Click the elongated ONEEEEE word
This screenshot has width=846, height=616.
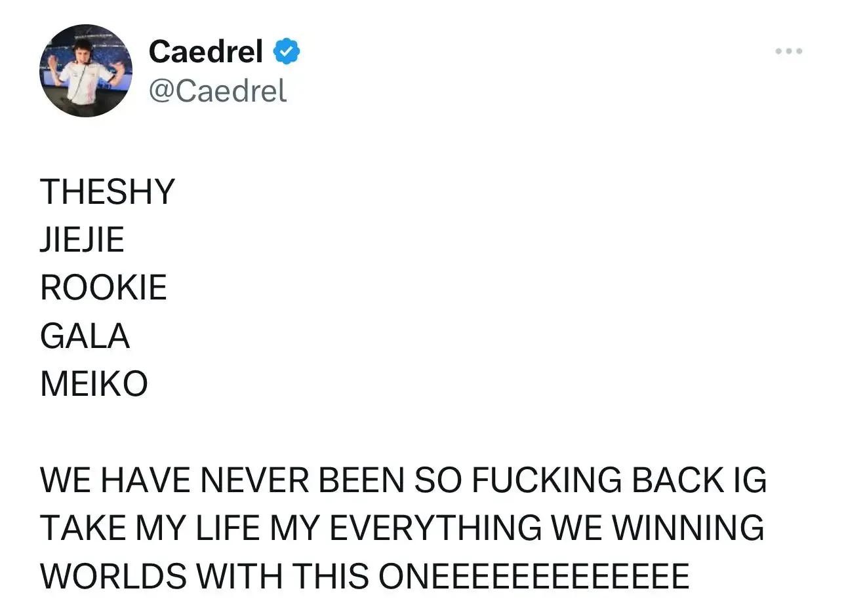point(534,576)
